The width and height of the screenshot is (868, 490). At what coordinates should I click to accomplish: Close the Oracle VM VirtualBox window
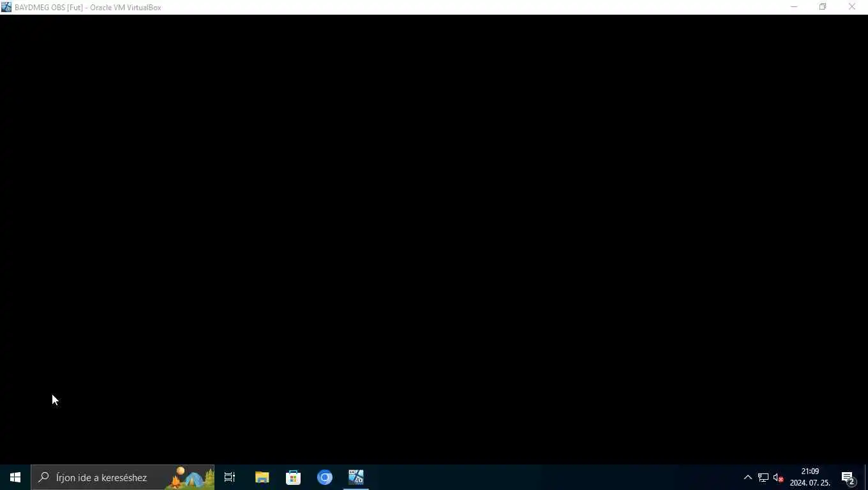click(x=852, y=7)
